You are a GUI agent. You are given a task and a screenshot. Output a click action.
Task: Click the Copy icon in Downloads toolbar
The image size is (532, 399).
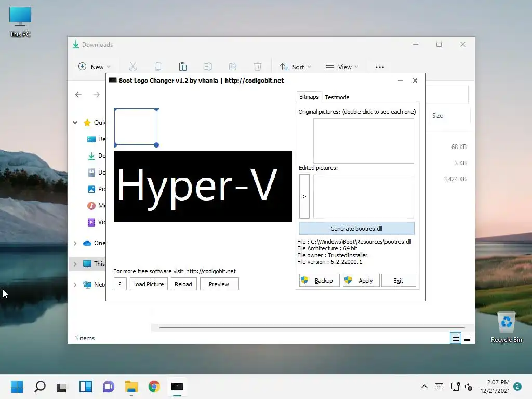pyautogui.click(x=158, y=66)
